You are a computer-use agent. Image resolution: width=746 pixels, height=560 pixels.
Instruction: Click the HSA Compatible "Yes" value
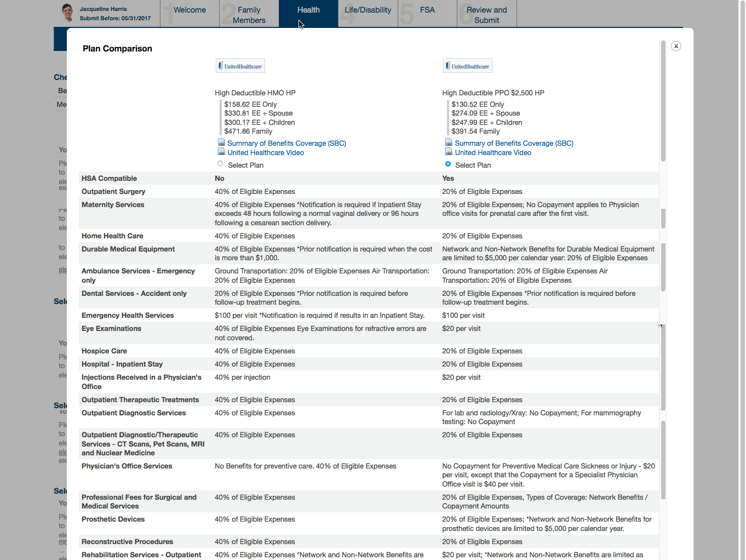click(448, 178)
